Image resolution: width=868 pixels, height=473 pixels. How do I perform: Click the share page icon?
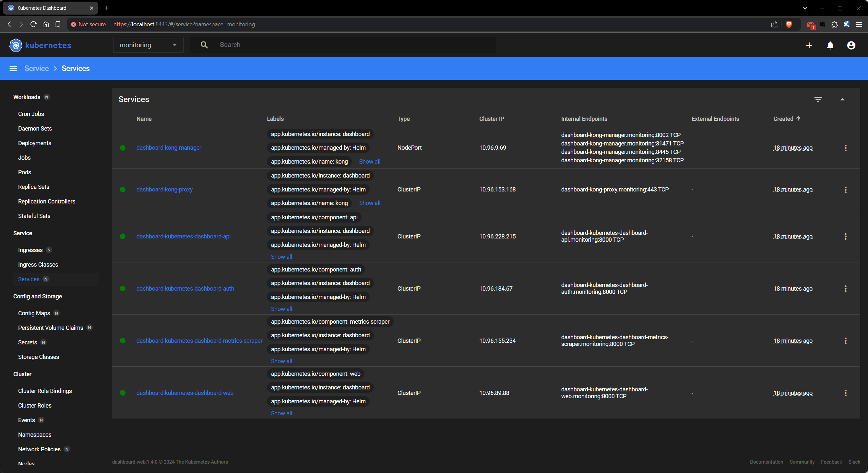[774, 24]
